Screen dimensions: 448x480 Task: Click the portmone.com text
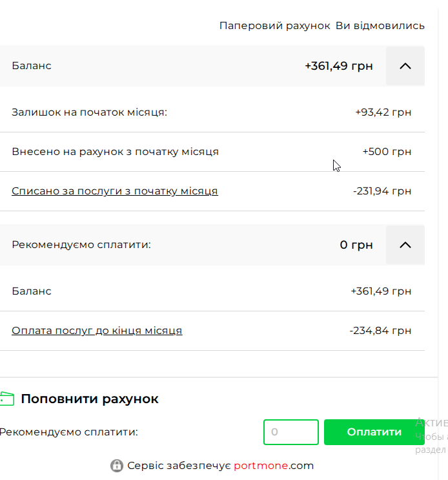tap(274, 466)
